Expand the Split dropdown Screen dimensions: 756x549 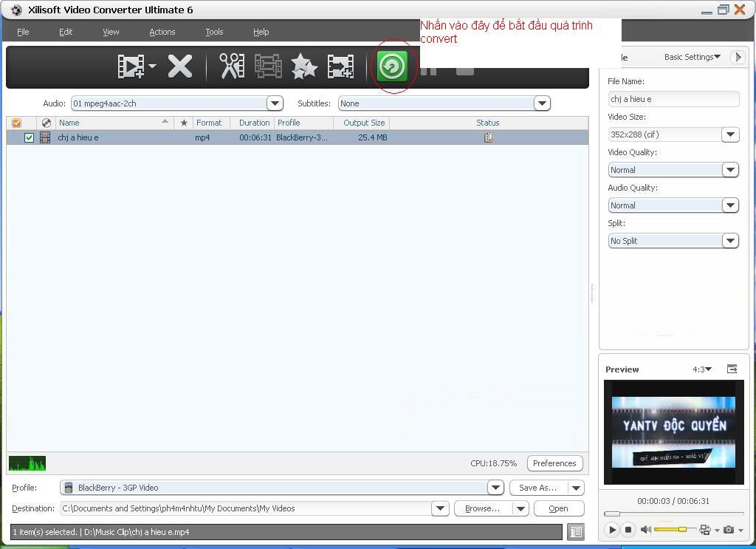point(730,241)
